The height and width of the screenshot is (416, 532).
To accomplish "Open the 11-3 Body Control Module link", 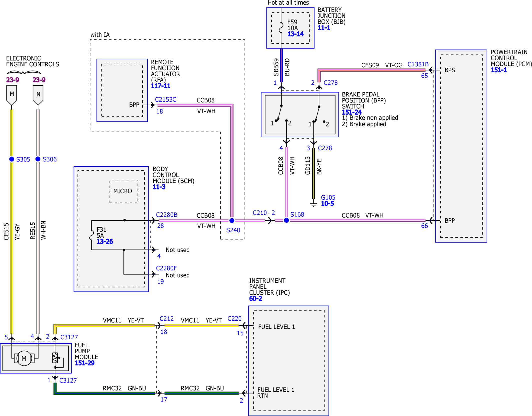I will 159,187.
